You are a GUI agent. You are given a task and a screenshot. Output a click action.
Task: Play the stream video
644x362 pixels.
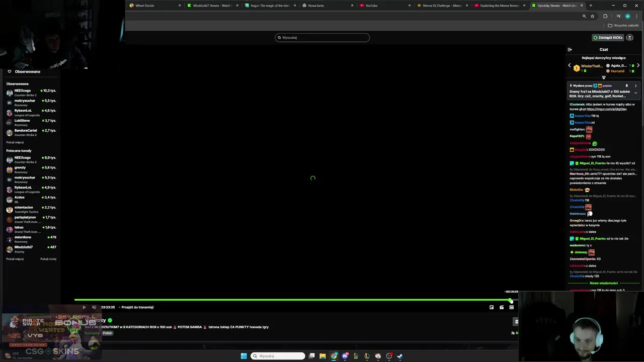click(x=84, y=307)
